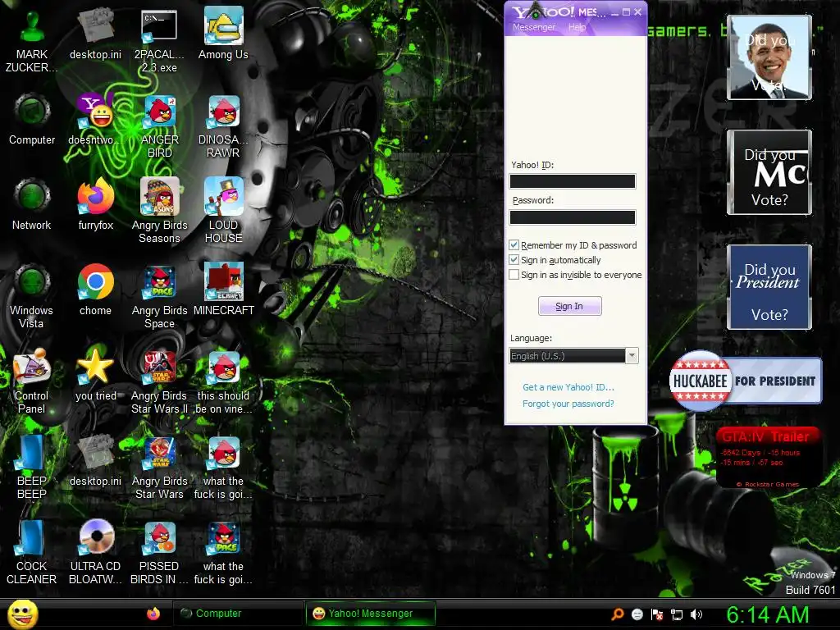Click the McCain 'Did you Vote?' gadget
840x630 pixels.
(x=769, y=172)
